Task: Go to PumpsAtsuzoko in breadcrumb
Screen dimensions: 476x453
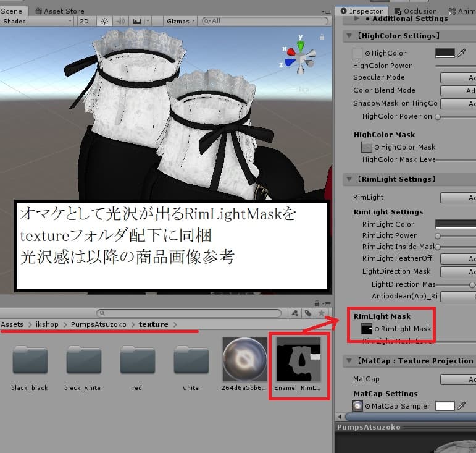Action: pyautogui.click(x=98, y=324)
